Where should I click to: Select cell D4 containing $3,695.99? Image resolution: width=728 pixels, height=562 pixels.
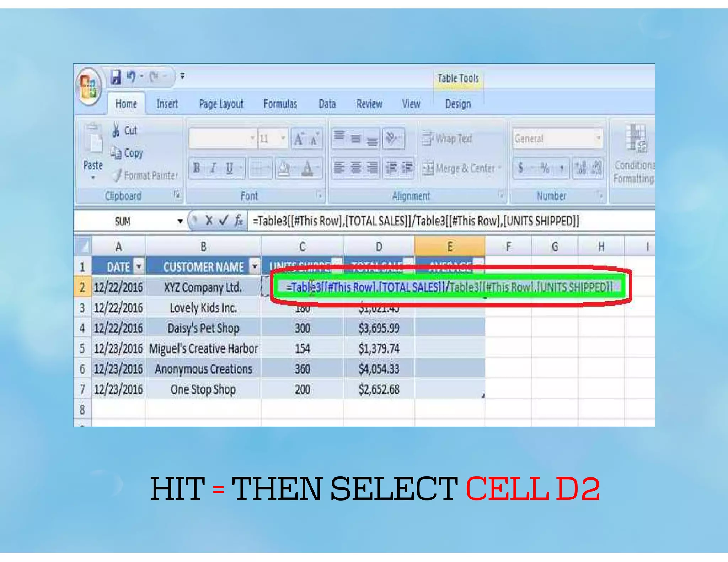pos(379,328)
